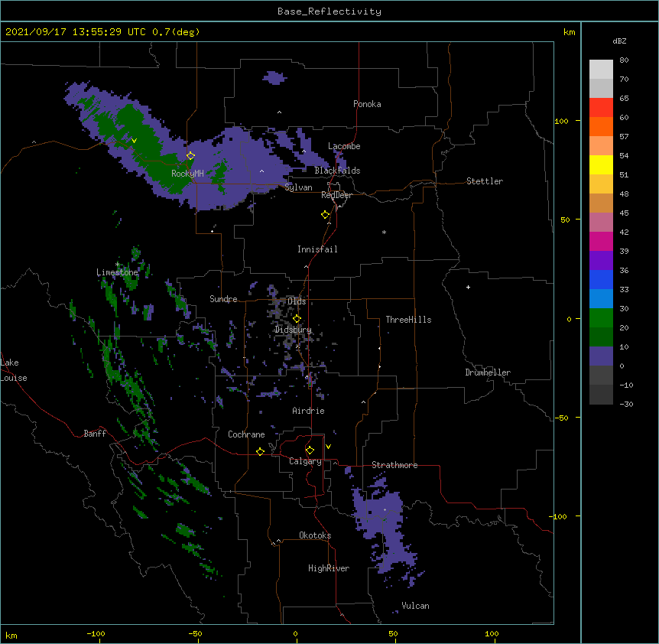Click the yellow diamond marker beside RockyMH
The height and width of the screenshot is (644, 659).
[x=190, y=156]
